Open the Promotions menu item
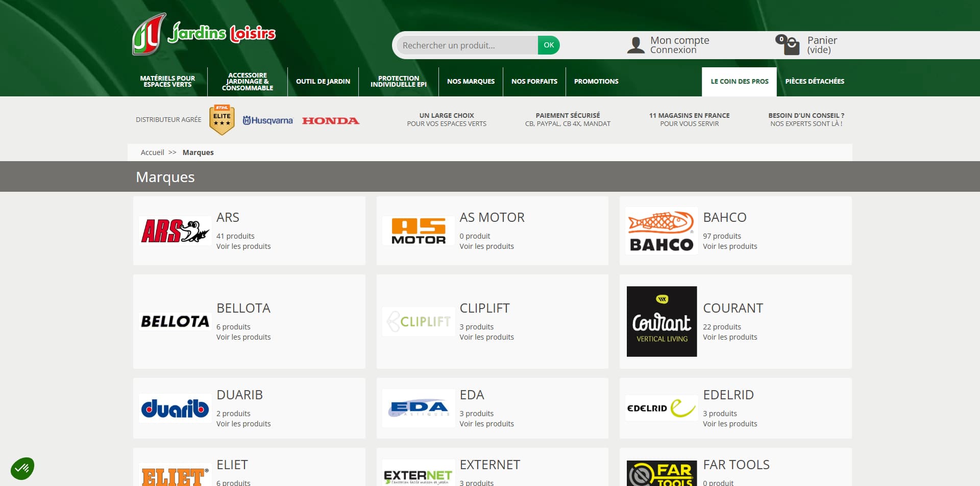Screen dimensions: 980x486 (x=596, y=82)
